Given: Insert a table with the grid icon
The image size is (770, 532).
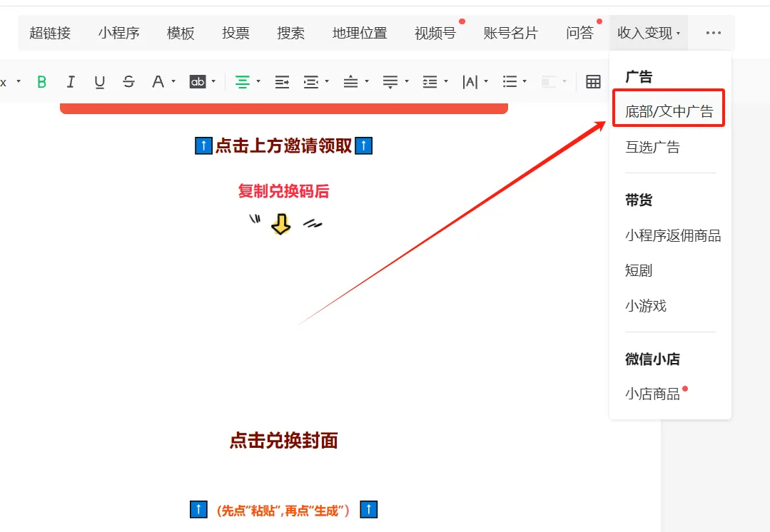Looking at the screenshot, I should pos(593,81).
